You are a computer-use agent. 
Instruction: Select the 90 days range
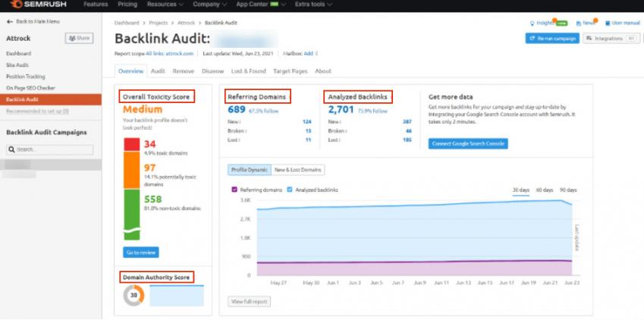568,190
